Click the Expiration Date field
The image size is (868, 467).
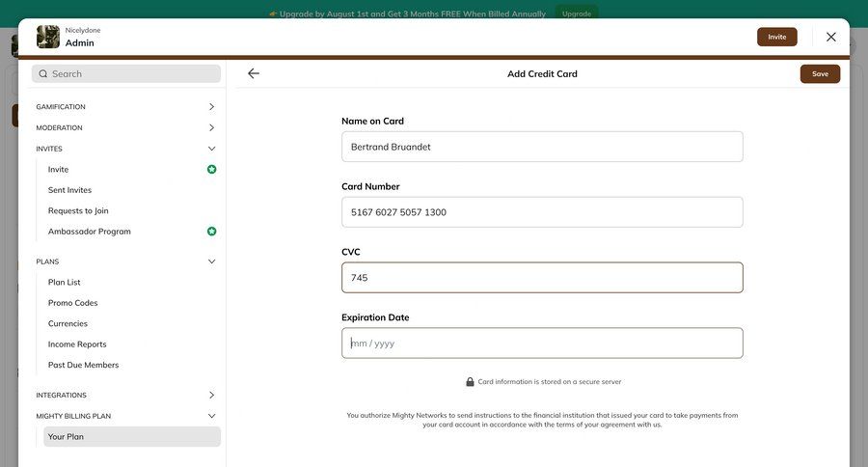coord(542,343)
